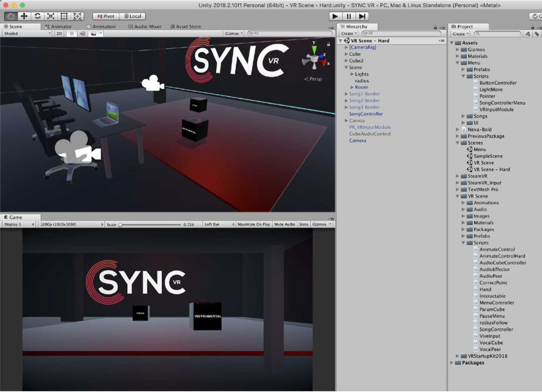542x392 pixels.
Task: Expand the [CameraRig] object
Action: [346, 47]
